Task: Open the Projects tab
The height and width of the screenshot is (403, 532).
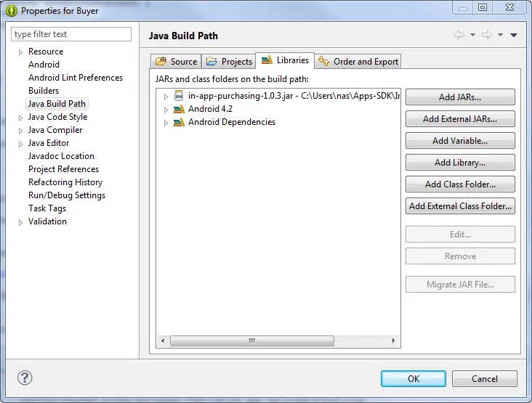Action: (x=230, y=62)
